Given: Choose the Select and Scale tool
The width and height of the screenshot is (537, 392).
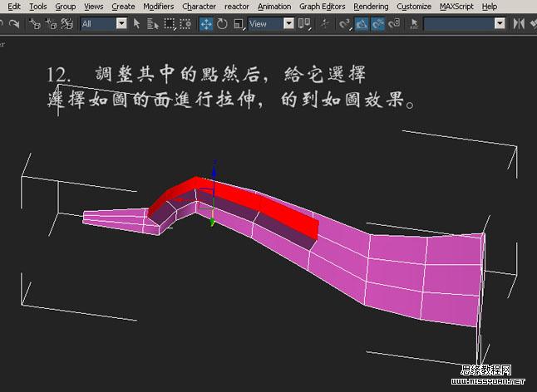Looking at the screenshot, I should [x=239, y=23].
